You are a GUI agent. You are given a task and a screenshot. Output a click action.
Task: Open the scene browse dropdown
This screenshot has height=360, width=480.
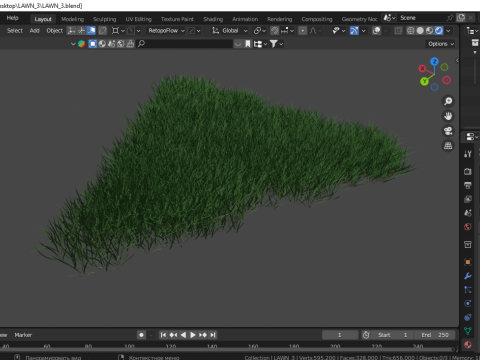pos(389,17)
